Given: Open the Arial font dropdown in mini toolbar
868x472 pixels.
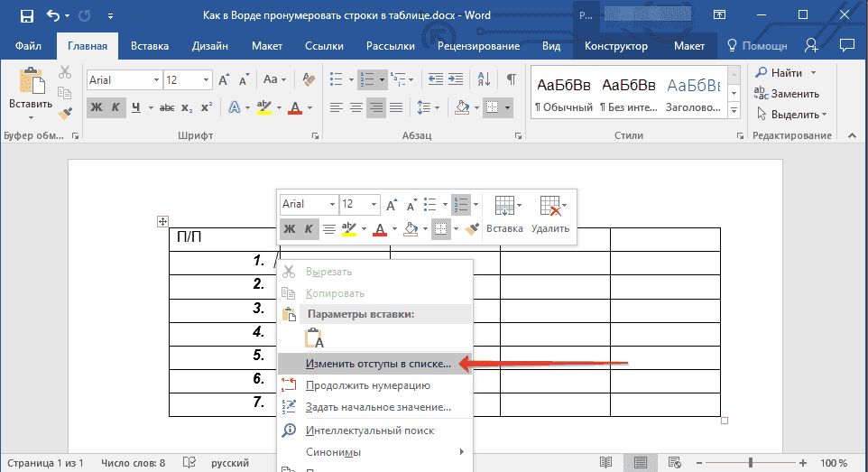Looking at the screenshot, I should point(331,204).
